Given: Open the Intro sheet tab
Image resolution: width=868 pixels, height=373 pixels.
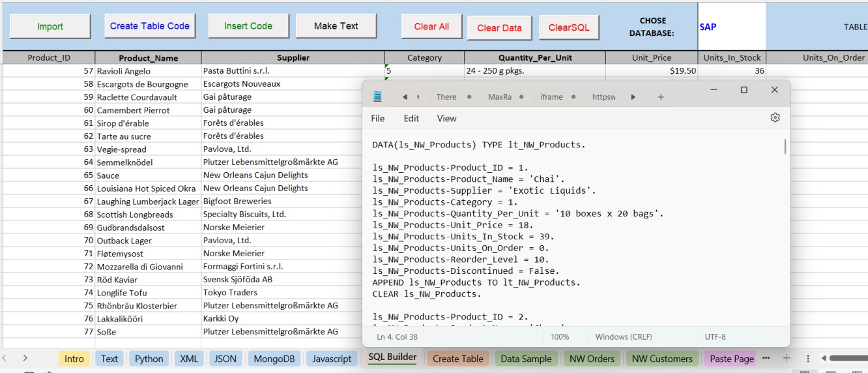Looking at the screenshot, I should pos(74,359).
